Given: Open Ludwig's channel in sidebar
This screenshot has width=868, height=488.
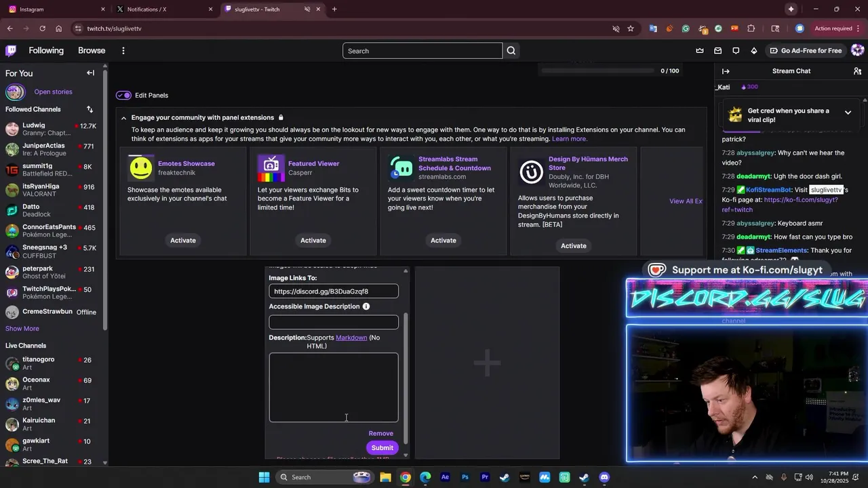Looking at the screenshot, I should click(x=52, y=129).
